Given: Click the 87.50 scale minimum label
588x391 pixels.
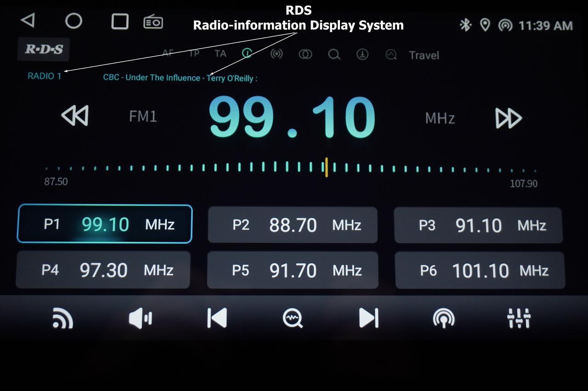Looking at the screenshot, I should (56, 181).
